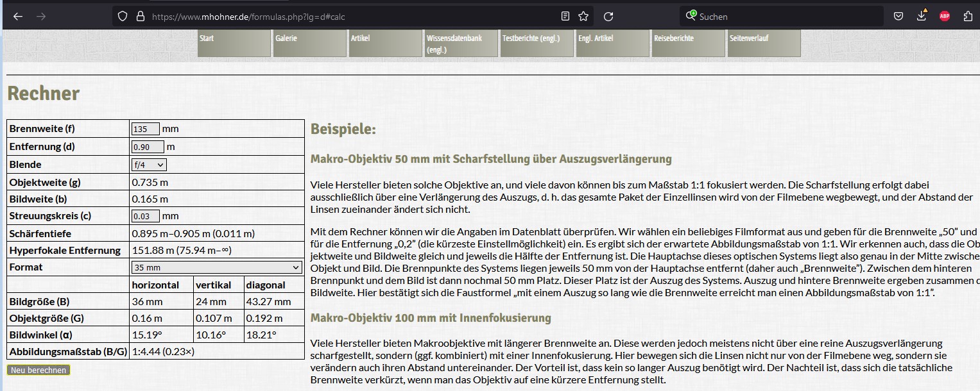Open the tracking protection shield icon
980x391 pixels.
coord(123,17)
